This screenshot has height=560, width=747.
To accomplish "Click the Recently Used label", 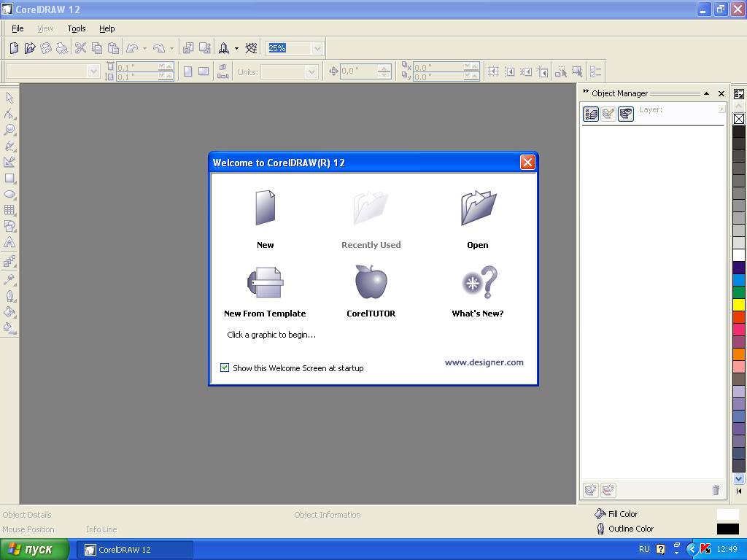I will pyautogui.click(x=371, y=245).
